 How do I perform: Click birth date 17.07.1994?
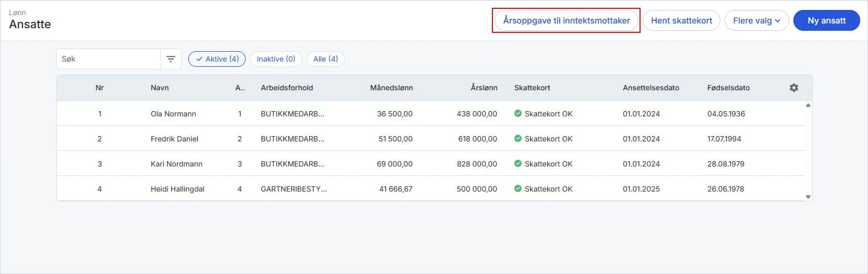tap(724, 139)
